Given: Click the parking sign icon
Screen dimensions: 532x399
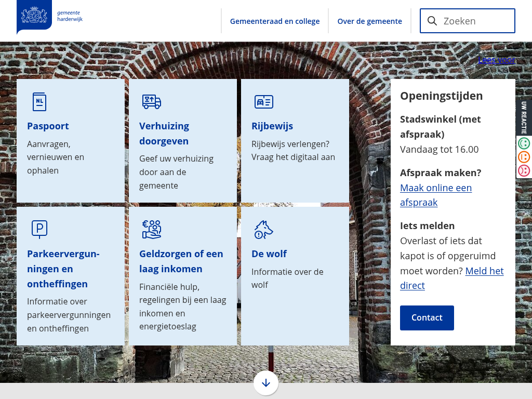Looking at the screenshot, I should (x=39, y=229).
